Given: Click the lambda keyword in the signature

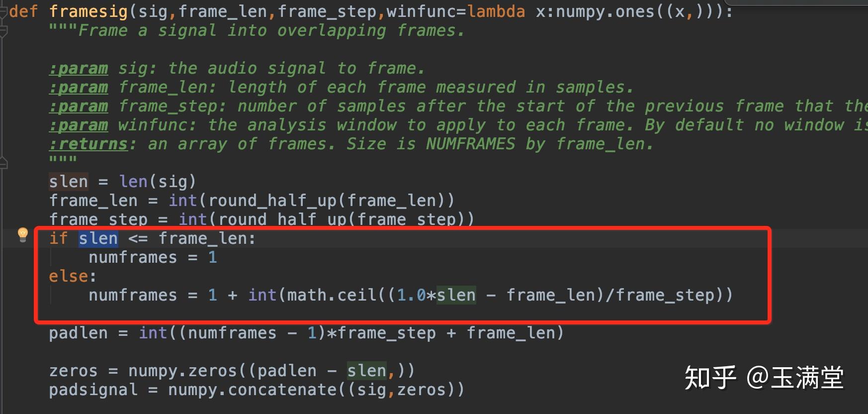Looking at the screenshot, I should [496, 11].
